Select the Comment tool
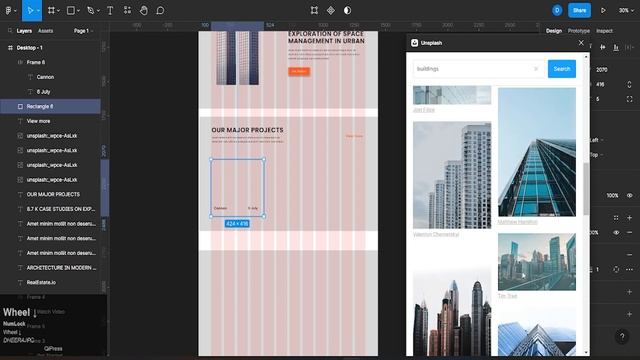Image resolution: width=640 pixels, height=360 pixels. tap(160, 11)
